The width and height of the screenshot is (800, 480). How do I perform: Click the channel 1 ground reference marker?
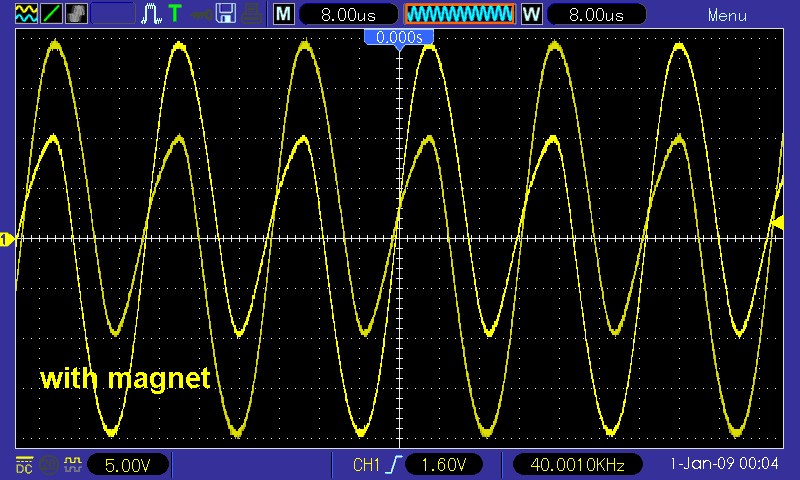[x=7, y=239]
